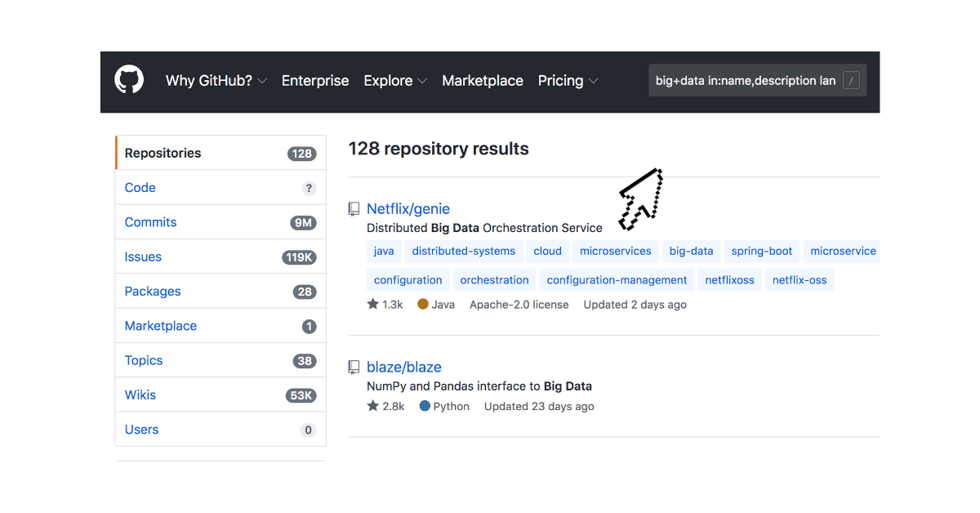This screenshot has width=980, height=513.
Task: Click the 38 count badge beside Topics
Action: click(x=305, y=361)
